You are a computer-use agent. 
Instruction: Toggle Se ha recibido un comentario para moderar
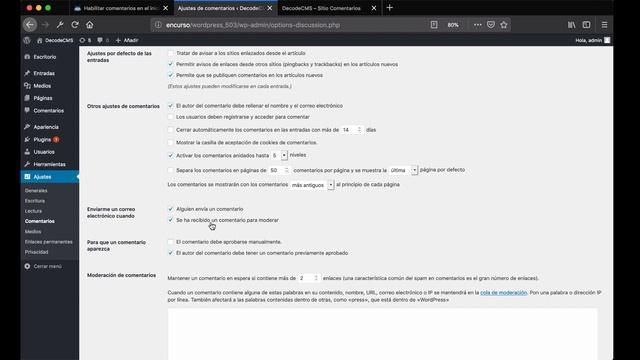(x=171, y=220)
